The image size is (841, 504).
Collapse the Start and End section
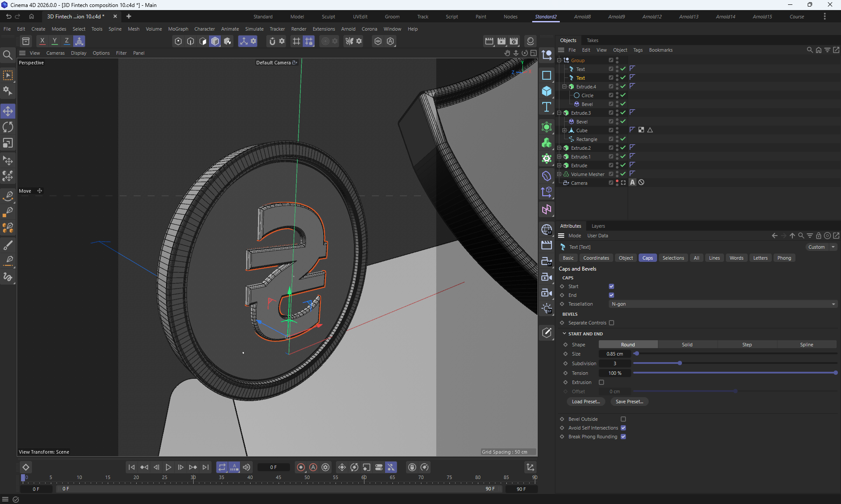[565, 334]
